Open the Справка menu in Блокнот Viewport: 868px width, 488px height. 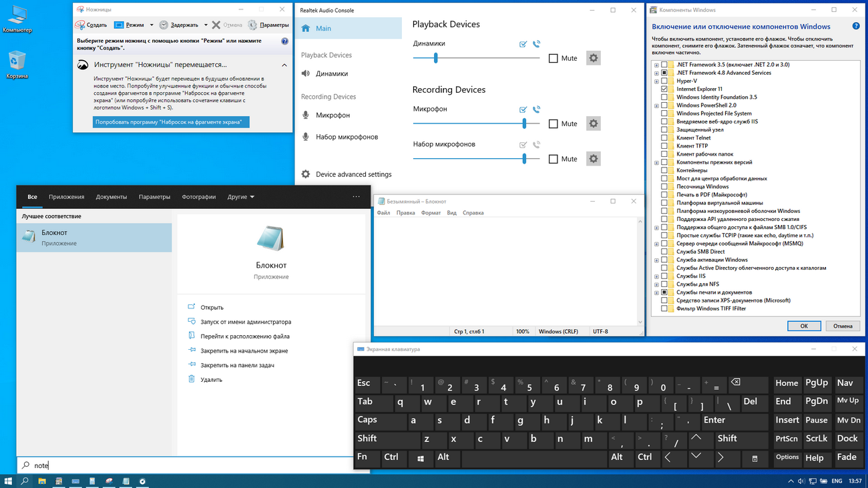pos(473,213)
